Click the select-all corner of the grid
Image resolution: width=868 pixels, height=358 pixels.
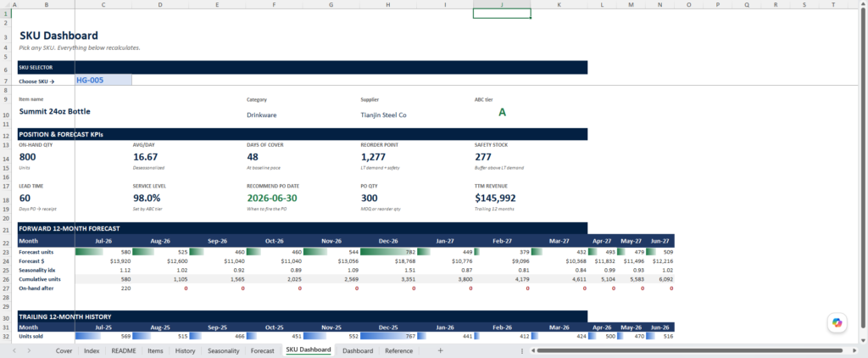coord(8,4)
